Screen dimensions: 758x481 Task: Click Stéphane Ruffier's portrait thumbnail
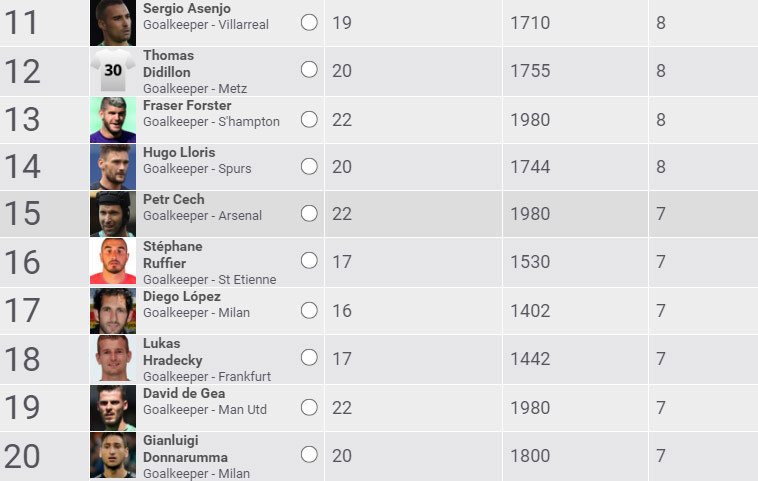112,261
